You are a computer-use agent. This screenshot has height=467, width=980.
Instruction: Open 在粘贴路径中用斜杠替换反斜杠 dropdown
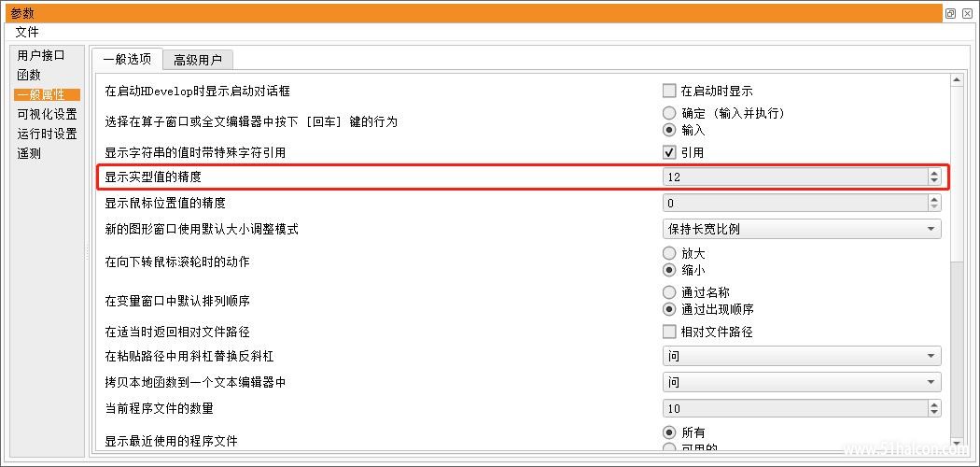pyautogui.click(x=802, y=357)
